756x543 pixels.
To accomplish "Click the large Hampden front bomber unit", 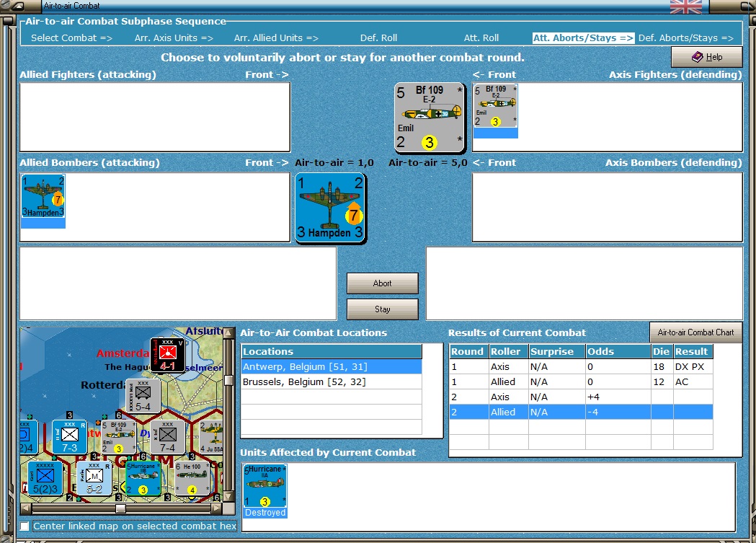I will 331,208.
